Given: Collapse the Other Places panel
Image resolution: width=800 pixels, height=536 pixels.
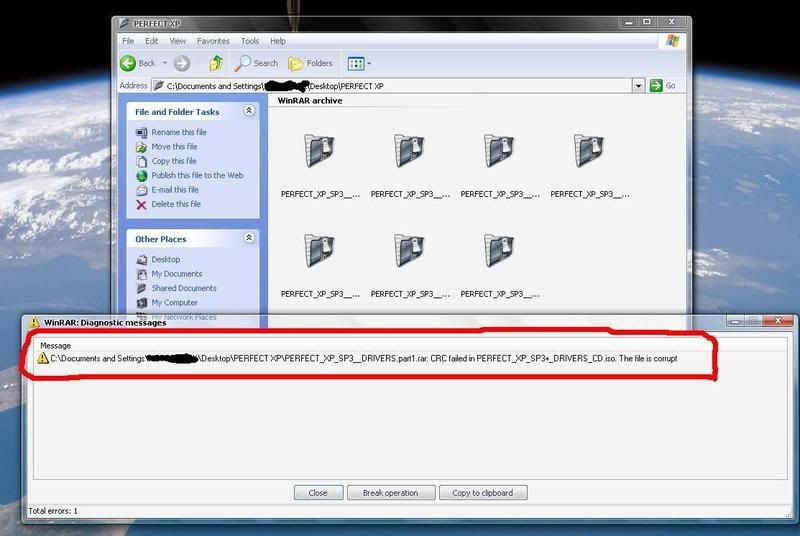Looking at the screenshot, I should pos(249,238).
